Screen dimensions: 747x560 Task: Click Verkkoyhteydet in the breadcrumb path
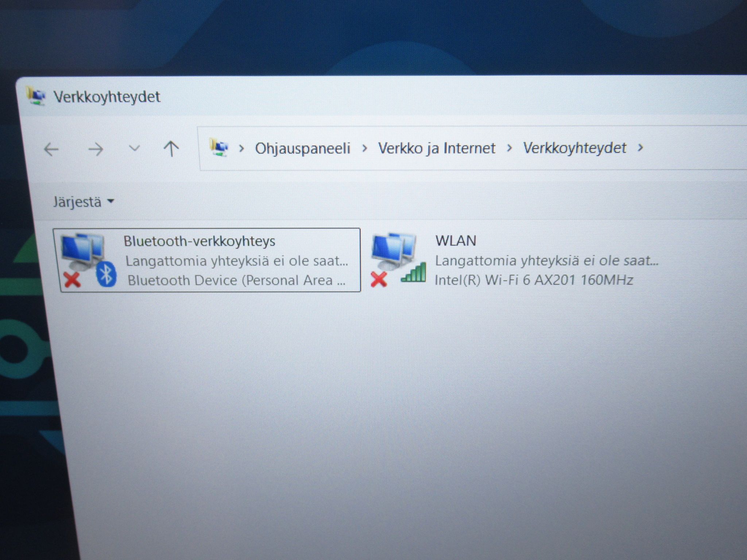575,148
